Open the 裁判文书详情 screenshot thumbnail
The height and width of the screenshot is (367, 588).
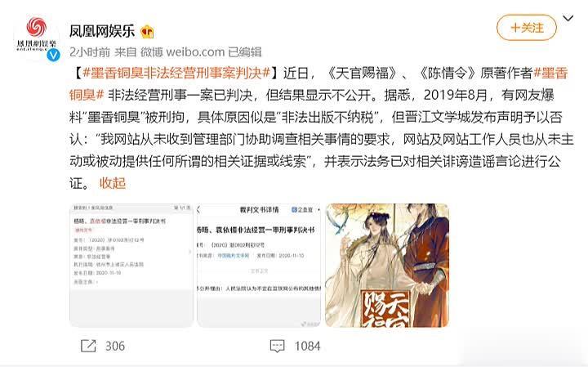[x=259, y=266]
